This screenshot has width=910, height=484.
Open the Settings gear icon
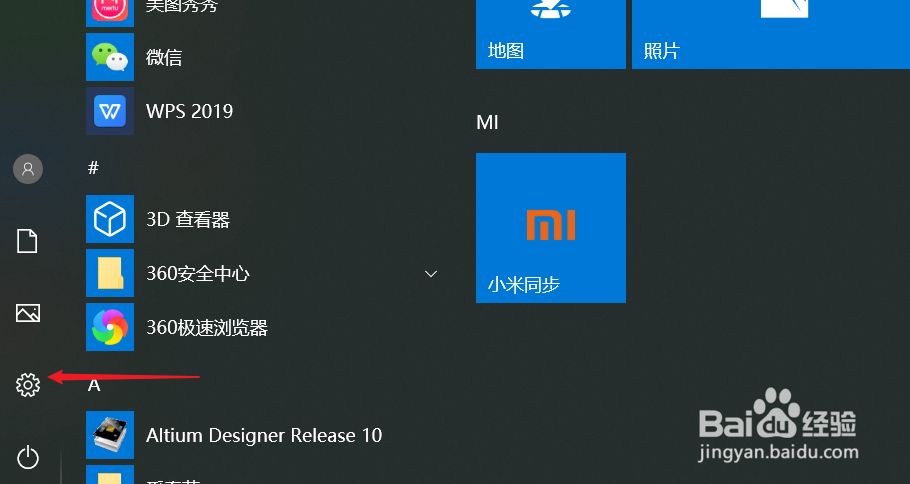click(28, 385)
